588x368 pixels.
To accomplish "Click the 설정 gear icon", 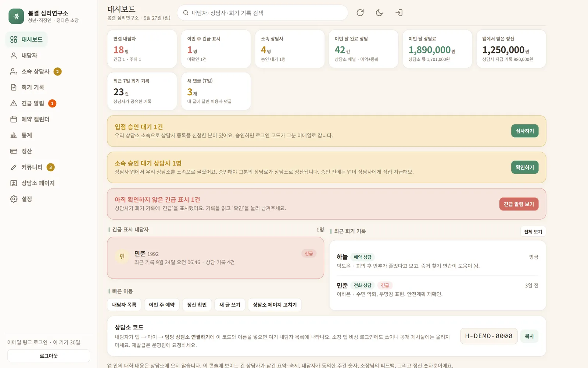I will (x=14, y=199).
